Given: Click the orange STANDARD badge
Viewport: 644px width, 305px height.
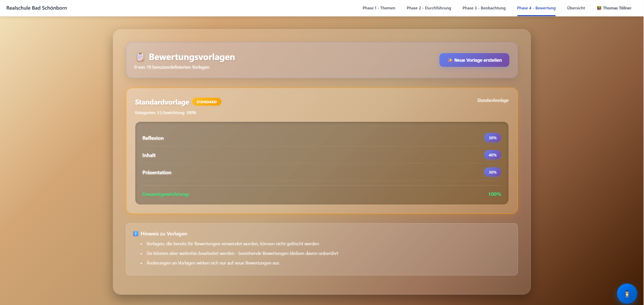Looking at the screenshot, I should 206,102.
